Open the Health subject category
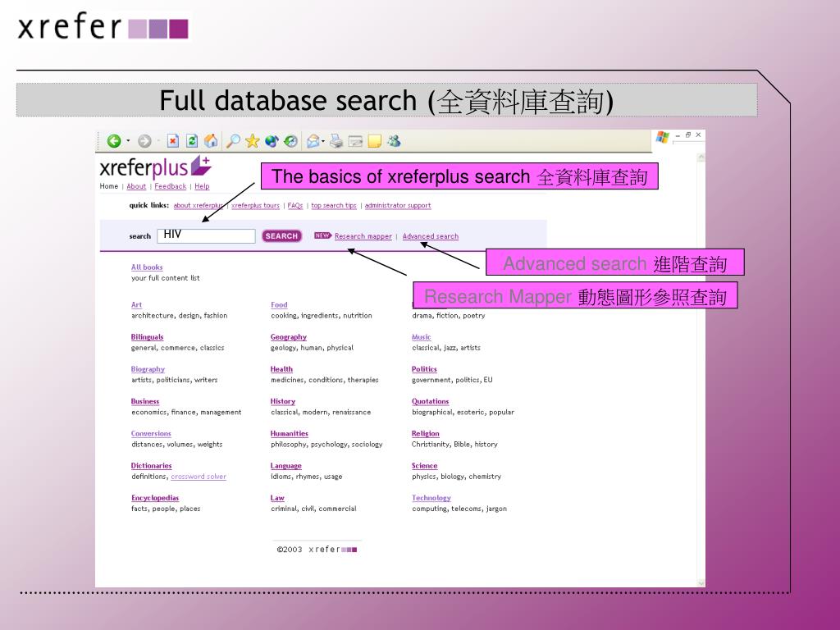The height and width of the screenshot is (630, 840). coord(282,368)
